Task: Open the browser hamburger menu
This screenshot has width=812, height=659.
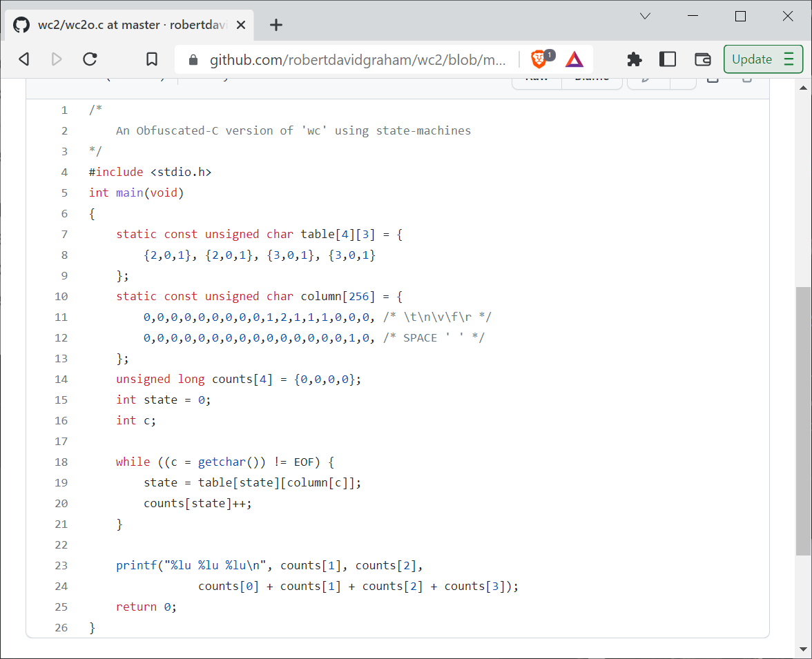Action: tap(789, 59)
